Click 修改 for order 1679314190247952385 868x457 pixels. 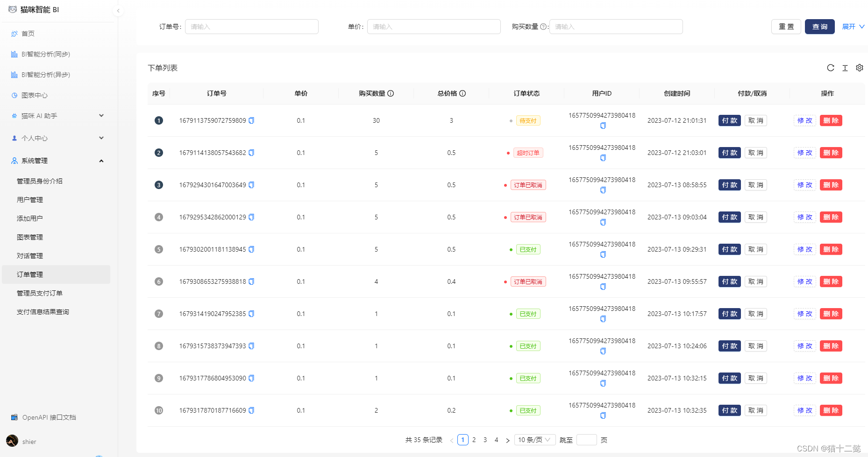click(x=805, y=314)
